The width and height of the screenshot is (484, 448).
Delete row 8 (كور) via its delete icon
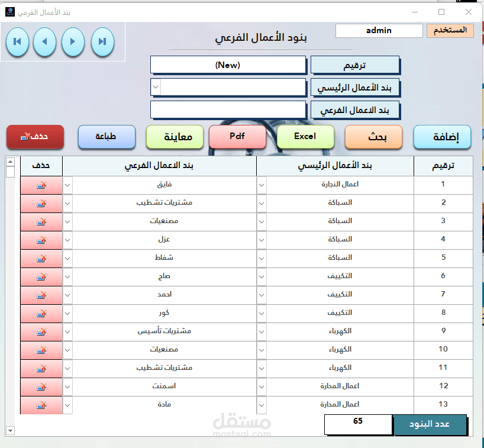point(41,314)
